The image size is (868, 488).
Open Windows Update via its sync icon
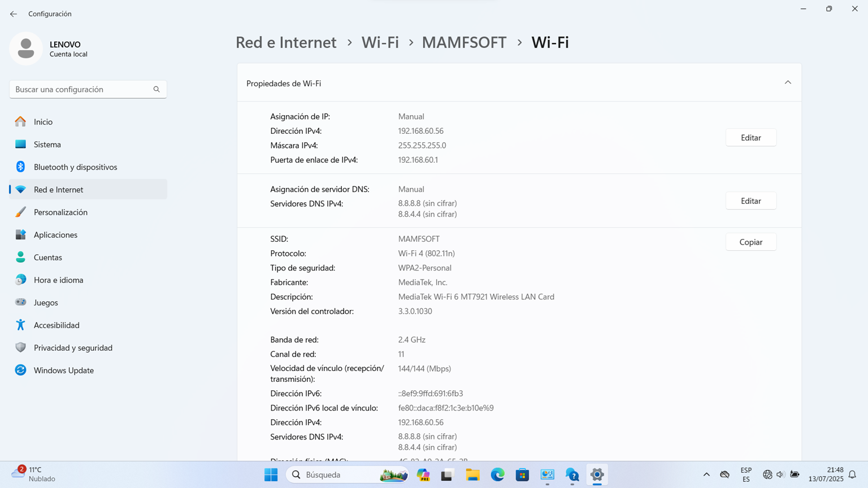click(20, 370)
